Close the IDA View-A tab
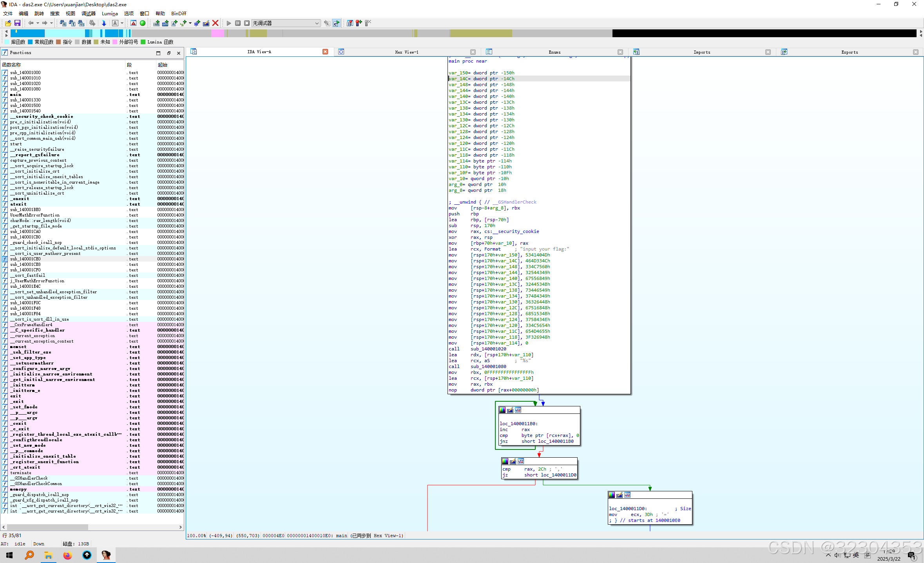The width and height of the screenshot is (924, 563). pyautogui.click(x=325, y=52)
